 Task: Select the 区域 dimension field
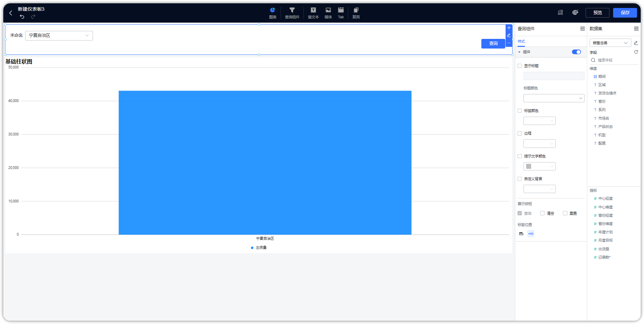click(602, 85)
